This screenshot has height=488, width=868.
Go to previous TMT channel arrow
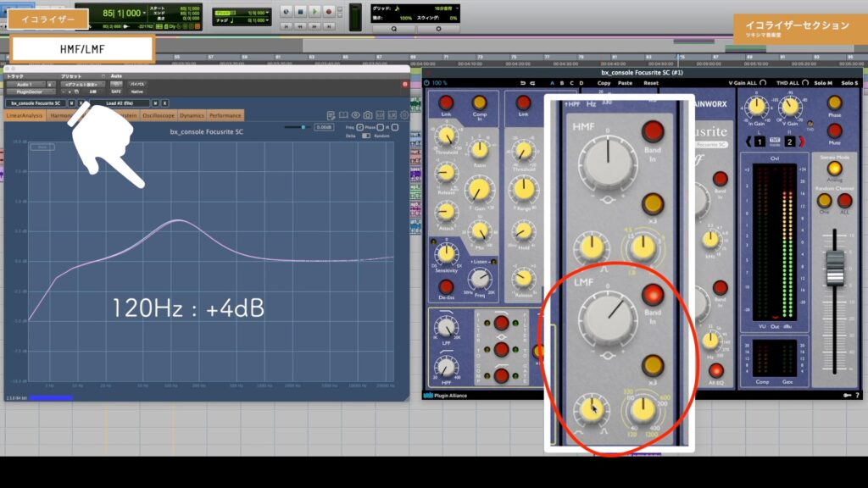748,141
